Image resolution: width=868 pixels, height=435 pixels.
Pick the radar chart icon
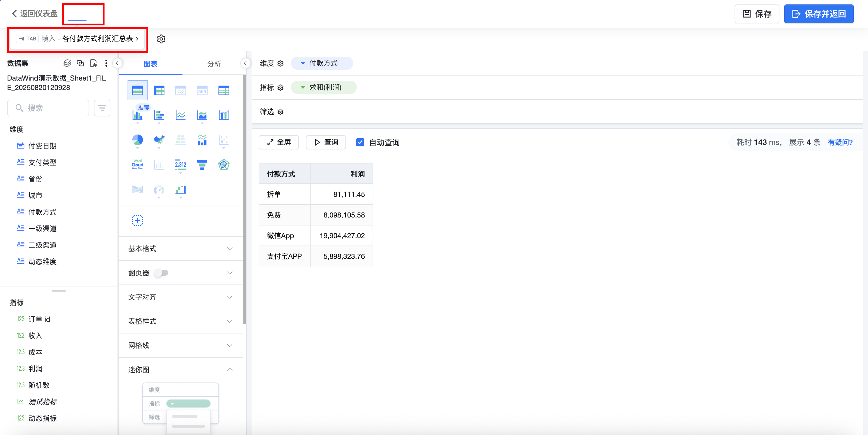(223, 165)
